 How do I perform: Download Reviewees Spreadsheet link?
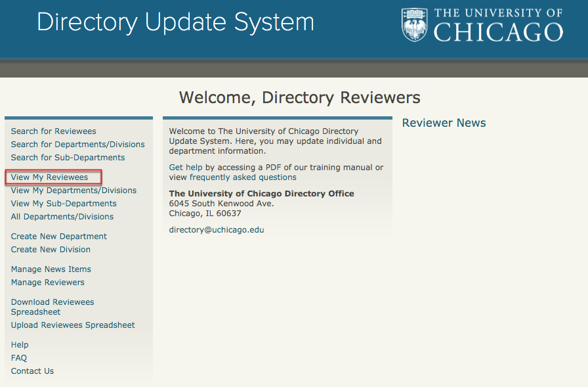(52, 307)
